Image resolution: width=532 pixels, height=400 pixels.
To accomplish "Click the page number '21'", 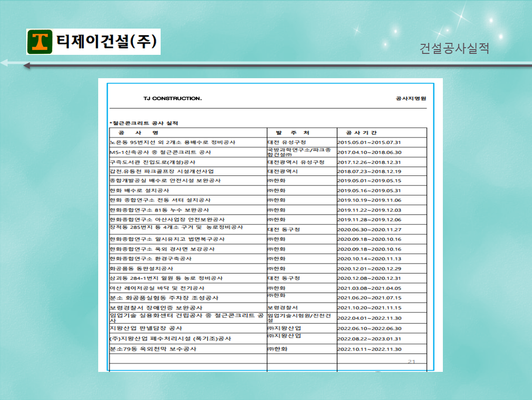I will pos(411,362).
